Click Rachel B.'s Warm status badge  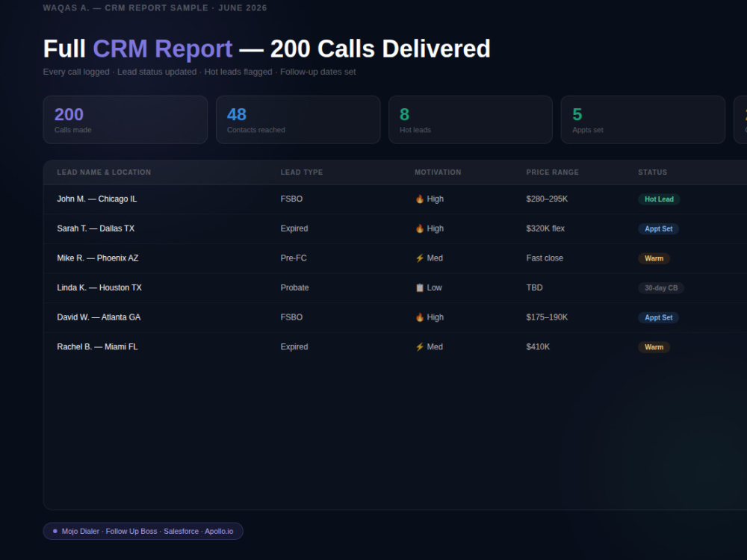654,346
